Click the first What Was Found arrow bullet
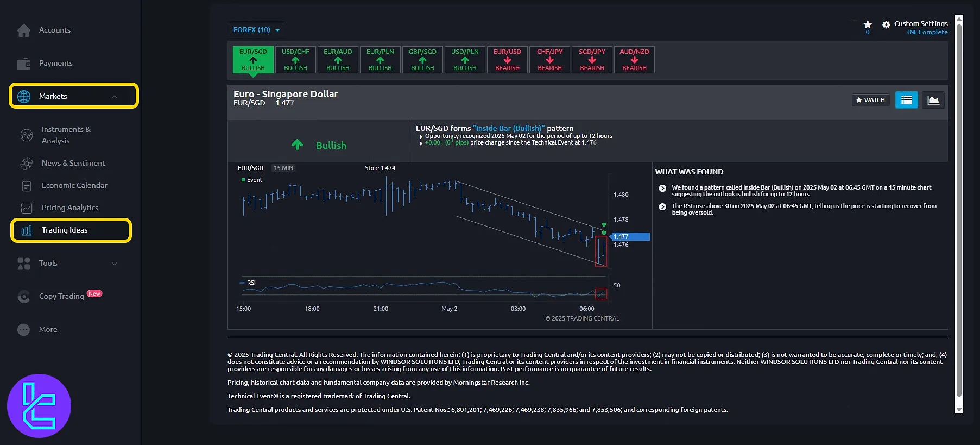980x445 pixels. (x=662, y=189)
